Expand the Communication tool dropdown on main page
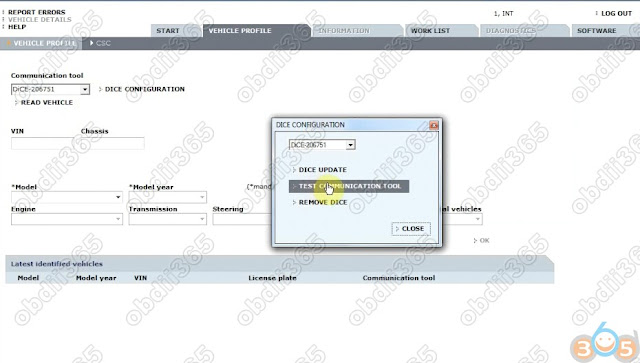Viewport: 640px width, 363px height. (84, 89)
